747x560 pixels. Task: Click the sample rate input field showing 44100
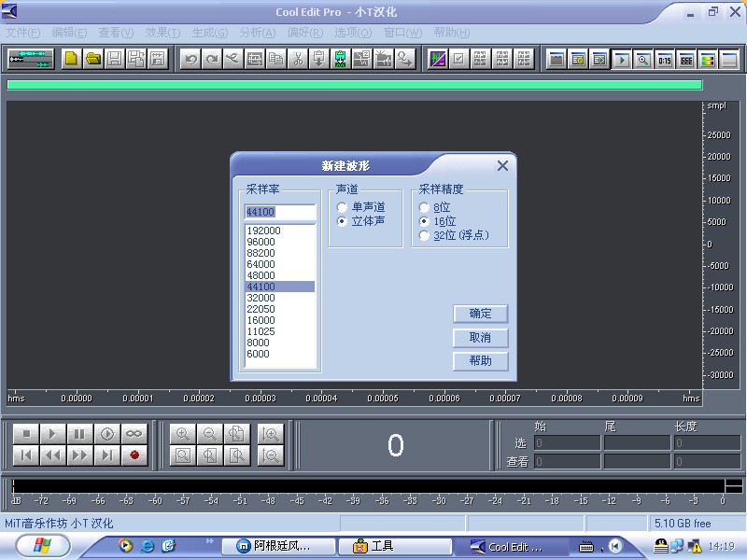[280, 212]
